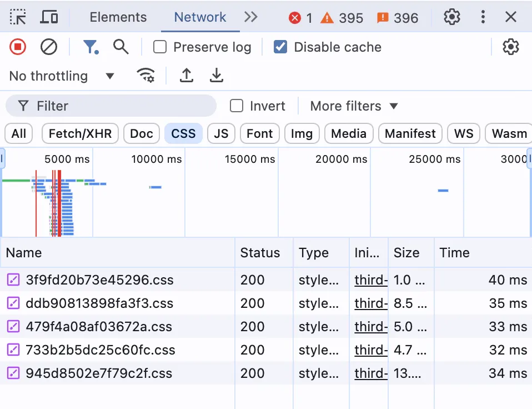Select the 3f9fd20b73e45296.css request
The height and width of the screenshot is (409, 532).
click(100, 280)
